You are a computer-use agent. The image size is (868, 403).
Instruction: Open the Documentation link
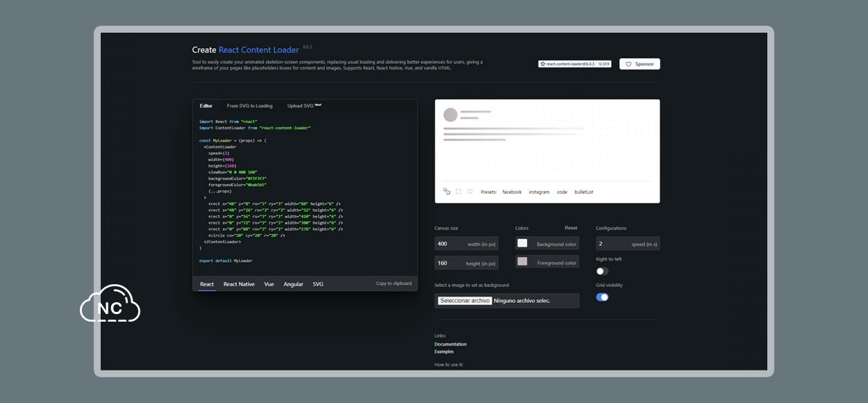[451, 344]
